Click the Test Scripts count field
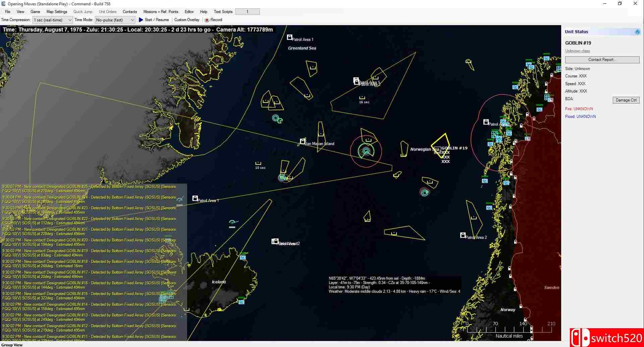 (247, 11)
